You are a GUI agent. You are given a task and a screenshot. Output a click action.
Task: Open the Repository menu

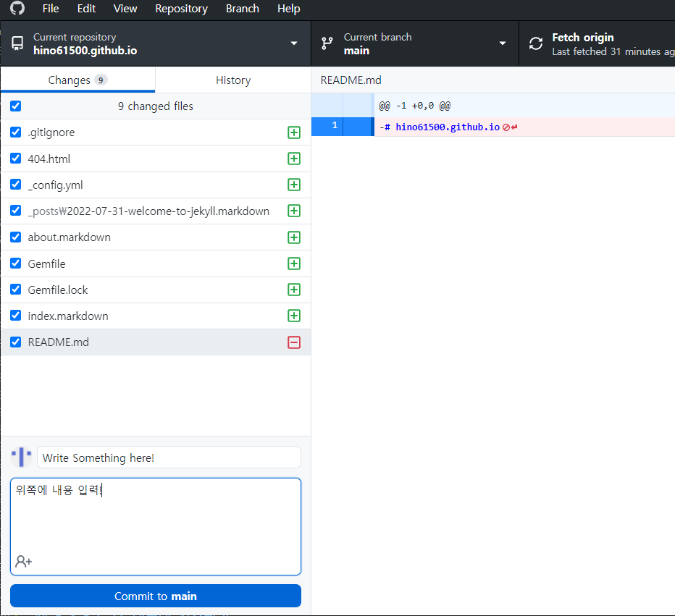[x=181, y=9]
